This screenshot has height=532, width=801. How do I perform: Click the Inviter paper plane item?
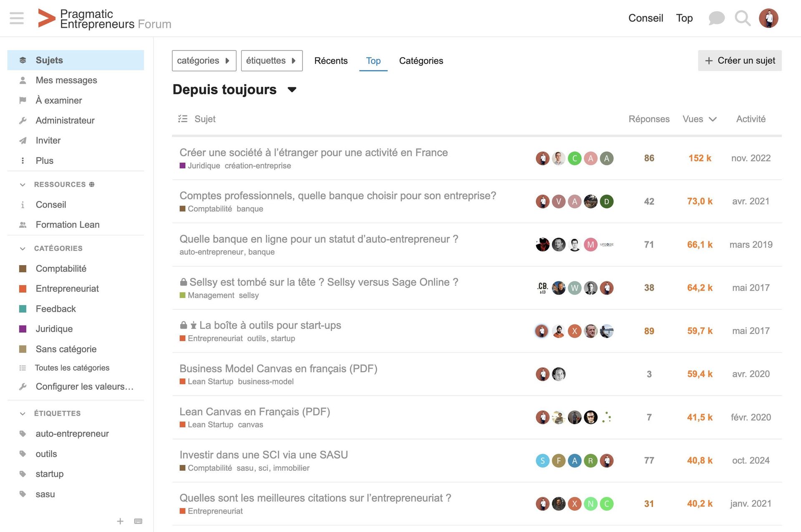[48, 141]
